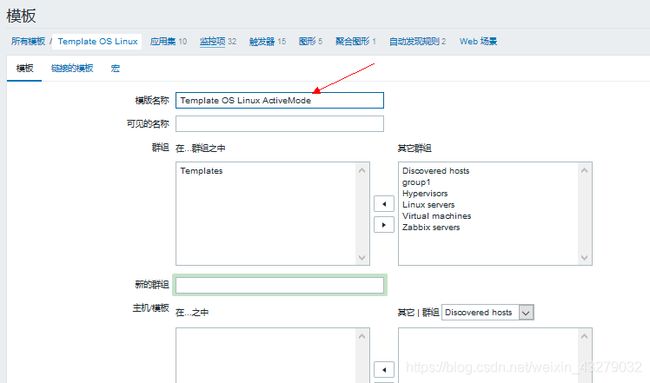650x383 pixels.
Task: Open the 图形 5 link
Action: 310,41
